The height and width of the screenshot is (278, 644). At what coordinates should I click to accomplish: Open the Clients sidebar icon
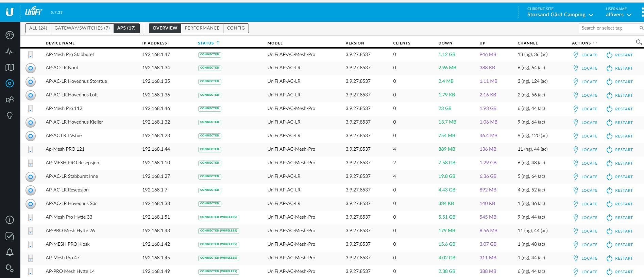pos(10,99)
